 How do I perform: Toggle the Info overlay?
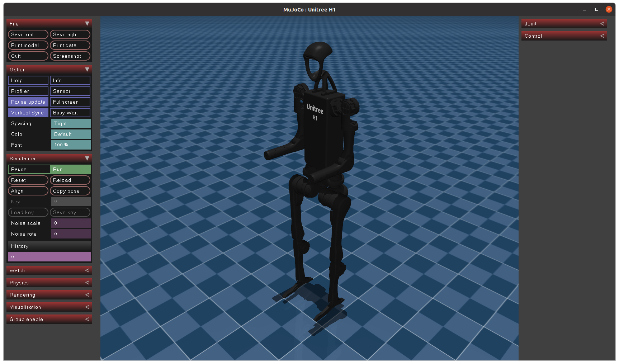coord(70,80)
